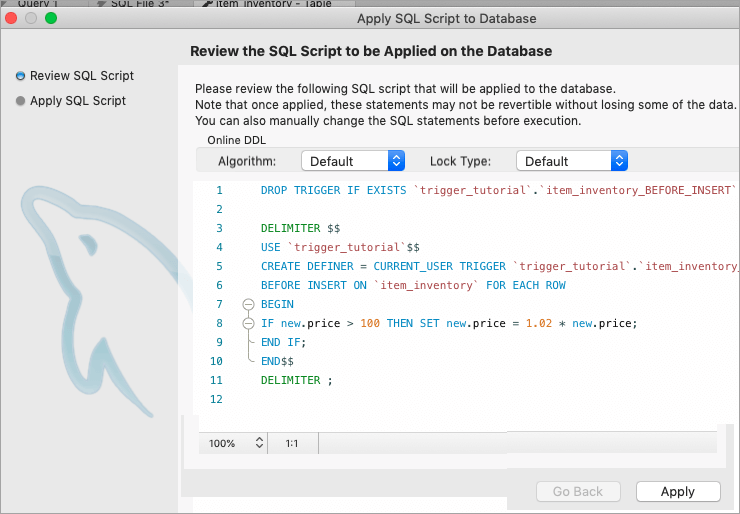Click the Apply button
This screenshot has height=514, width=740.
pyautogui.click(x=678, y=491)
